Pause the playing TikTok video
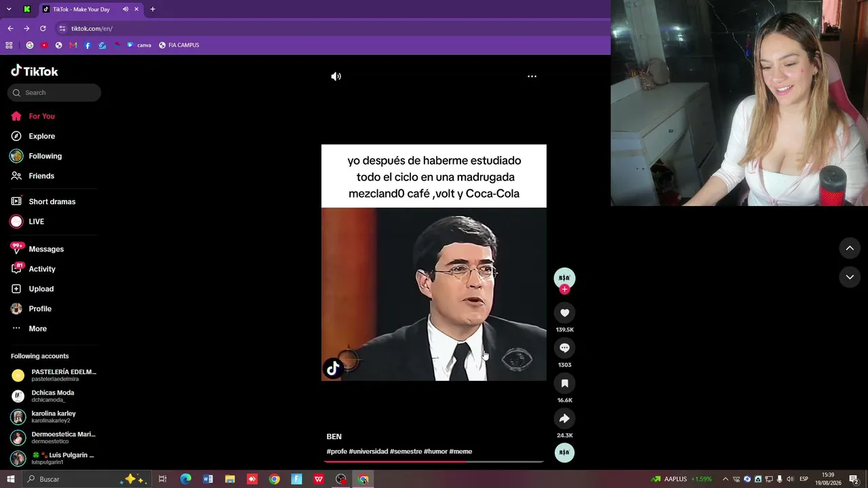Viewport: 868px width, 488px height. click(x=434, y=262)
